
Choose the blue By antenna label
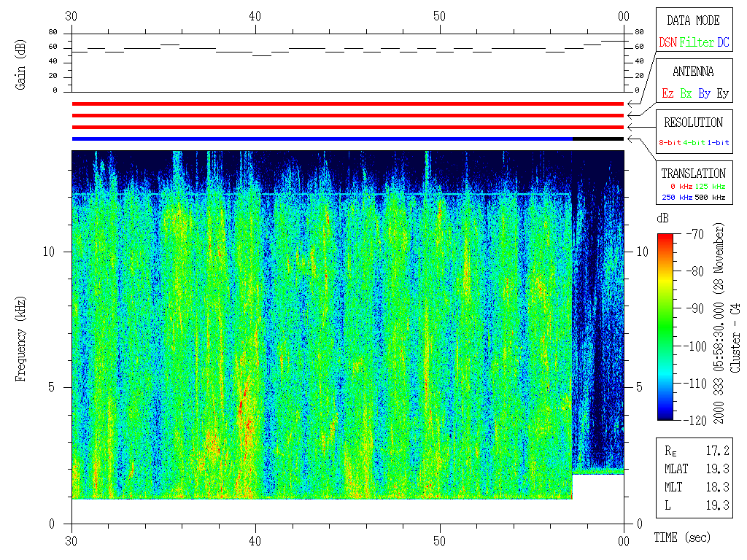click(x=704, y=94)
